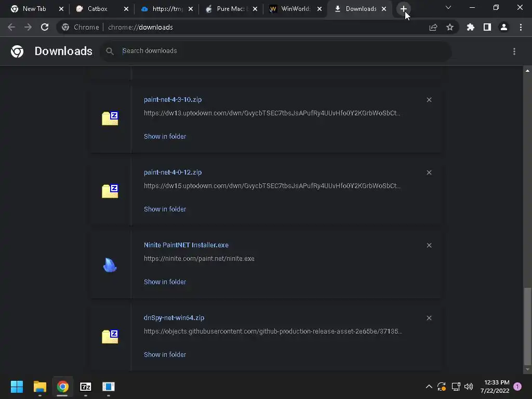The width and height of the screenshot is (532, 399).
Task: Close the WinWorld tab
Action: [320, 9]
